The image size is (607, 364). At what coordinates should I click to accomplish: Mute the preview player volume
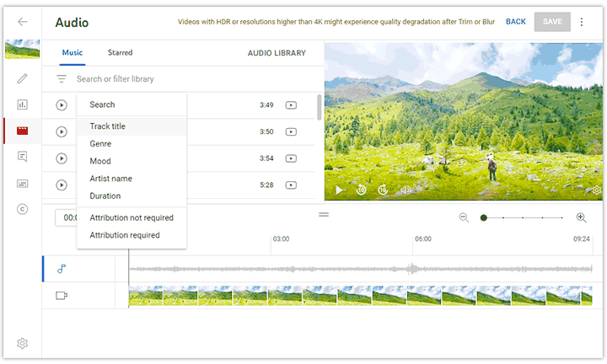pos(406,190)
